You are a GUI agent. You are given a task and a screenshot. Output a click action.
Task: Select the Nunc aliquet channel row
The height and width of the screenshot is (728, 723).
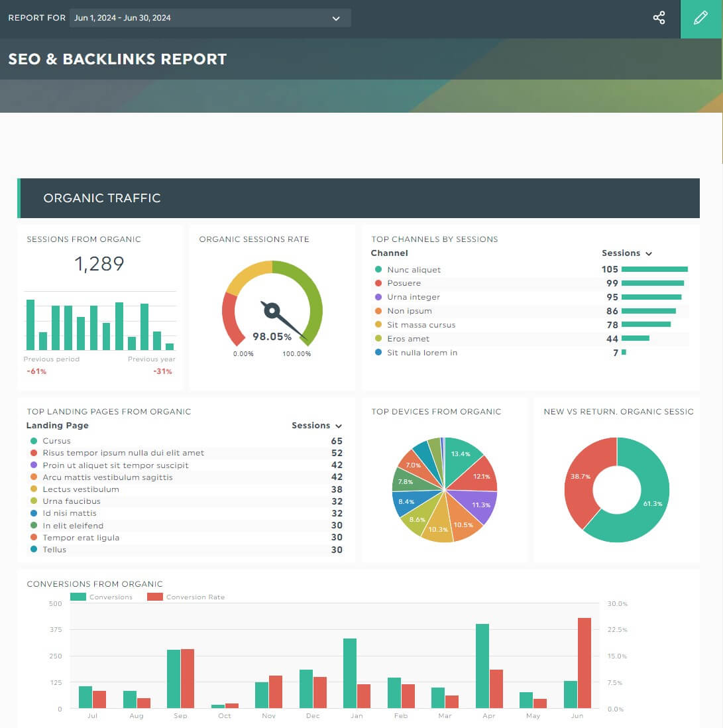coord(530,269)
